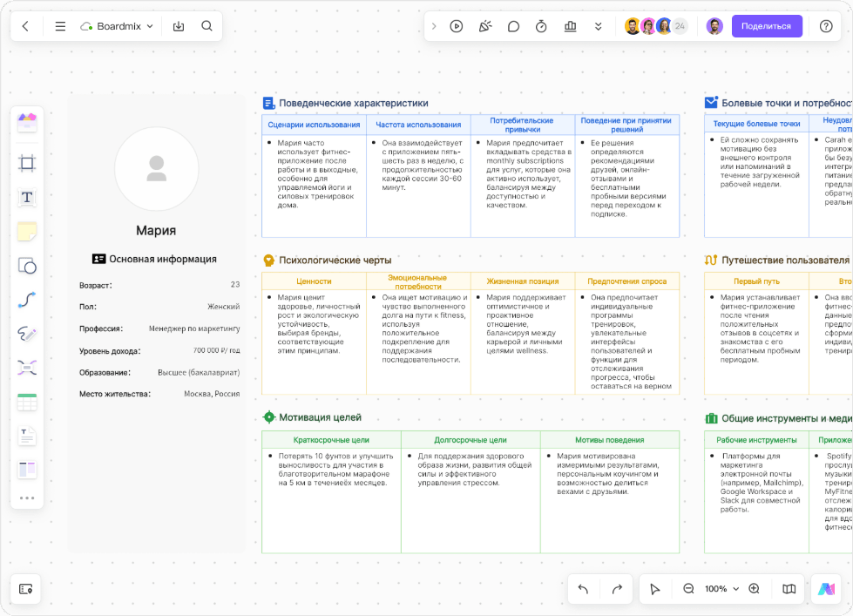Screen dimensions: 853x616
Task: Select the persona name Мария
Action: [156, 230]
